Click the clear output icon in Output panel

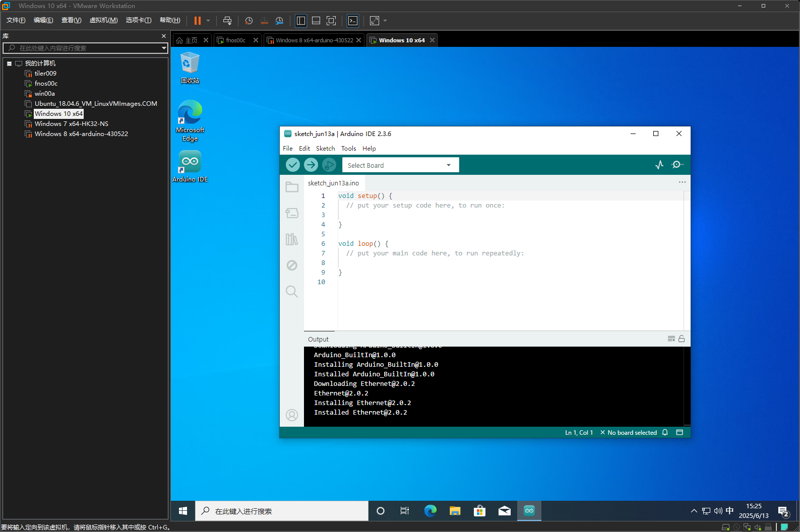click(671, 339)
